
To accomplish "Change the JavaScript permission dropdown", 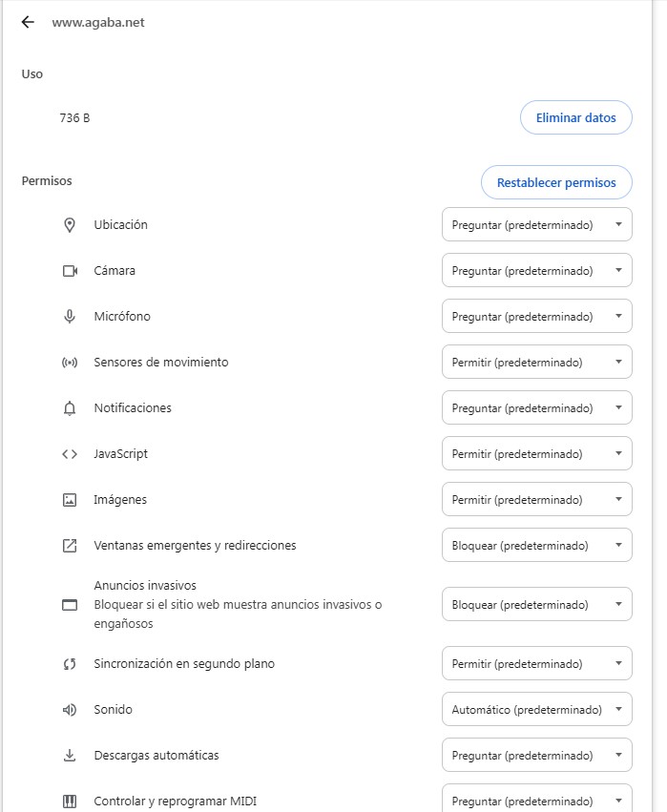I will (x=536, y=454).
